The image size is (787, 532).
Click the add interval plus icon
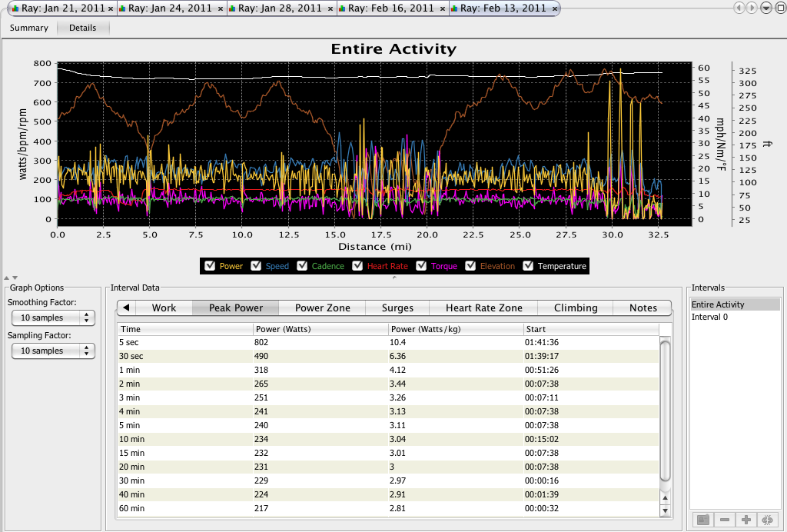(x=745, y=520)
